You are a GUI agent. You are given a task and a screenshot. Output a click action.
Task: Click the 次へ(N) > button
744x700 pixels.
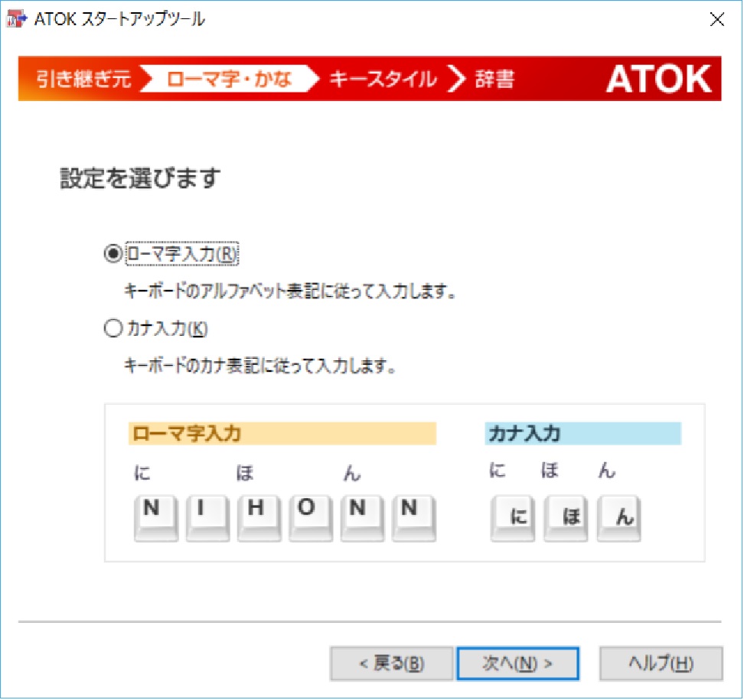[x=517, y=663]
